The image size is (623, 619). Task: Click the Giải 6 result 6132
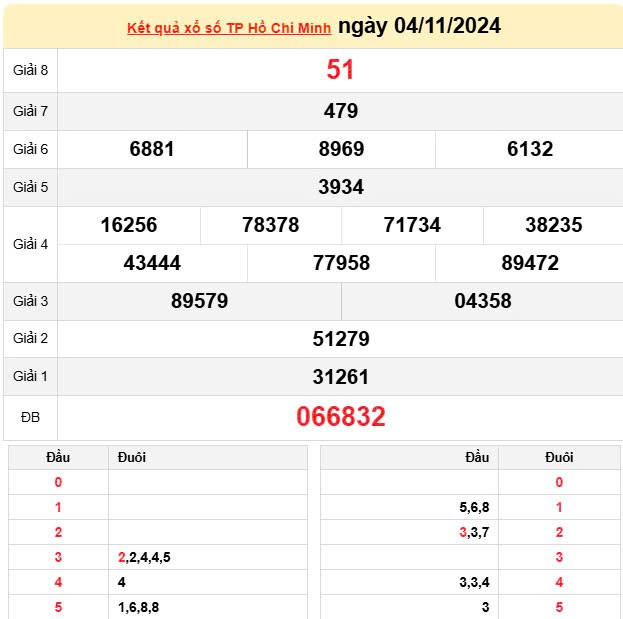(529, 149)
